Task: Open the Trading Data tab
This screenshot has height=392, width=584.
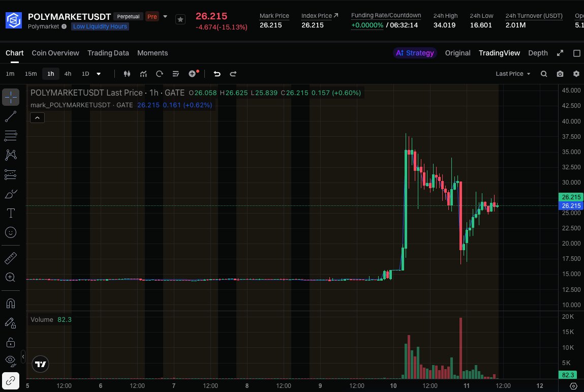Action: (108, 53)
